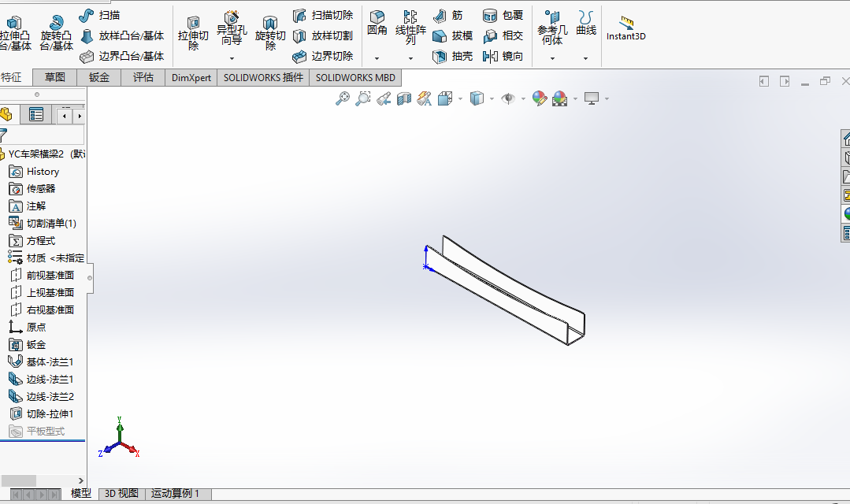The width and height of the screenshot is (850, 504).
Task: Select the 边线-法兰2 feature
Action: tap(41, 397)
